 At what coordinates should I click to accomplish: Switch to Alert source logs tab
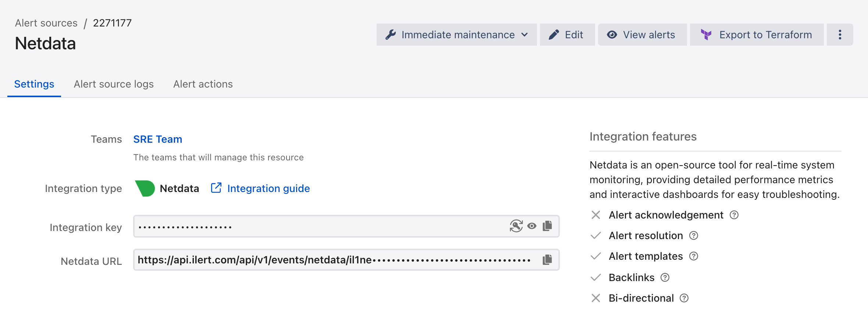(x=114, y=84)
